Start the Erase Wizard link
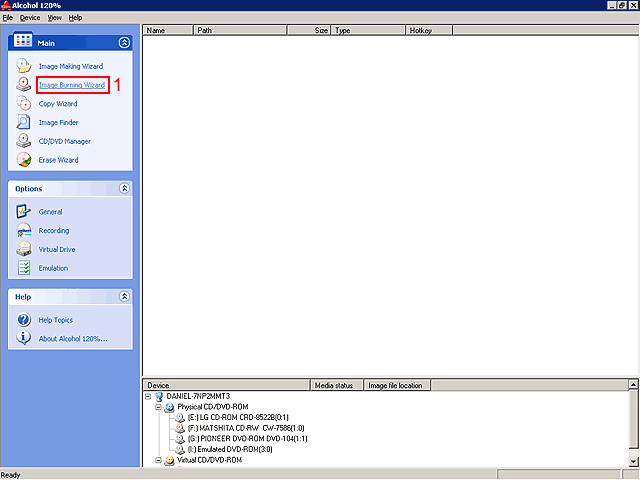The image size is (640, 480). tap(58, 160)
